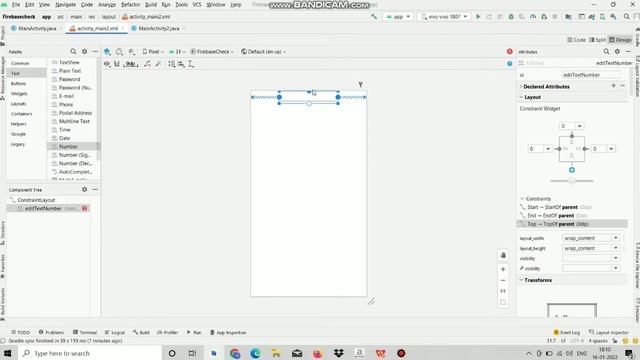Screen dimensions: 640x360
Task: Click the zoom to fit screen icon
Action: click(503, 302)
